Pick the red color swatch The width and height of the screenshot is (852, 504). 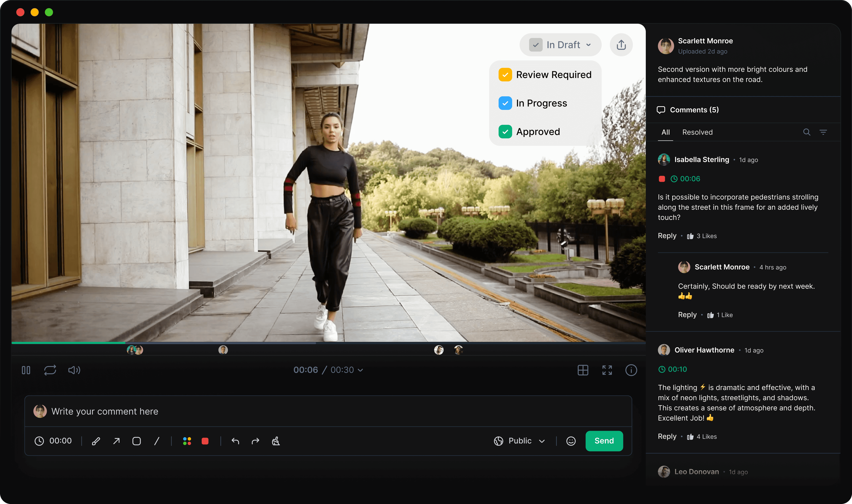coord(205,441)
